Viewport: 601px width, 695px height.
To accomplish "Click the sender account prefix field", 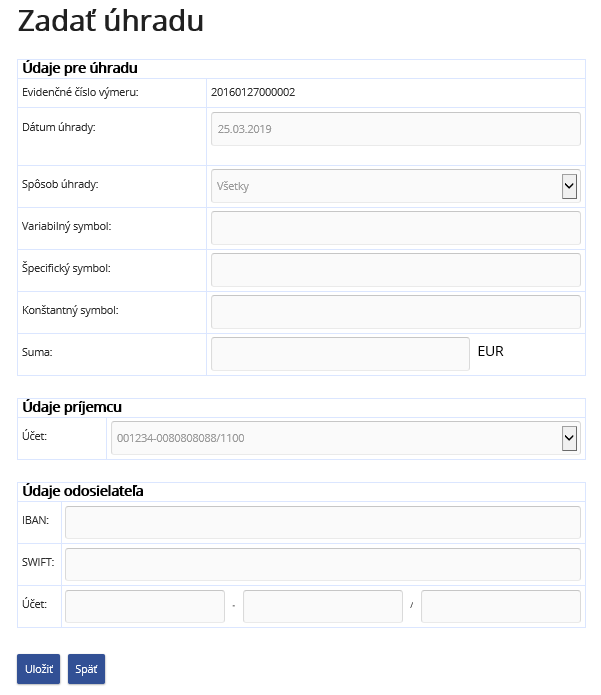I will pyautogui.click(x=145, y=606).
